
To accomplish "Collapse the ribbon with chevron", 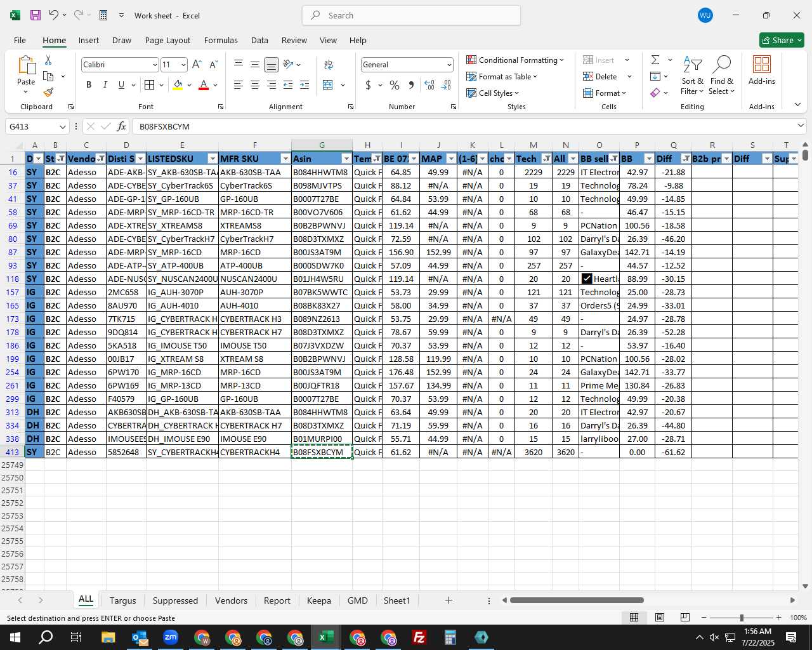I will 797,105.
